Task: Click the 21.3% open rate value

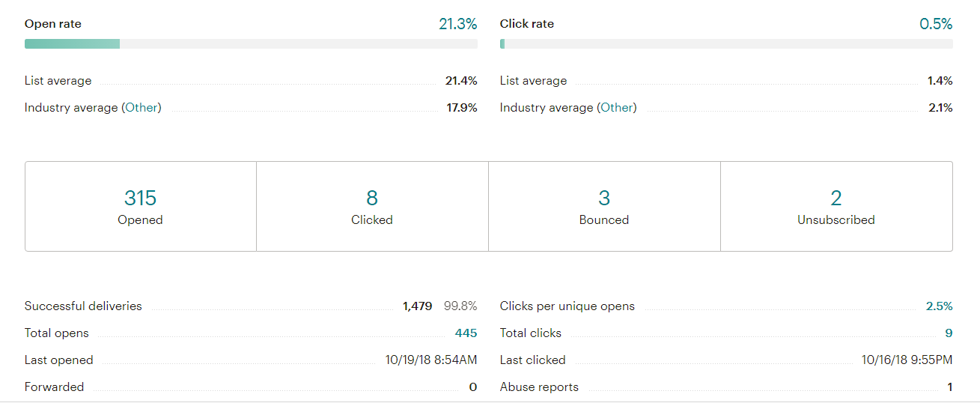Action: point(457,24)
